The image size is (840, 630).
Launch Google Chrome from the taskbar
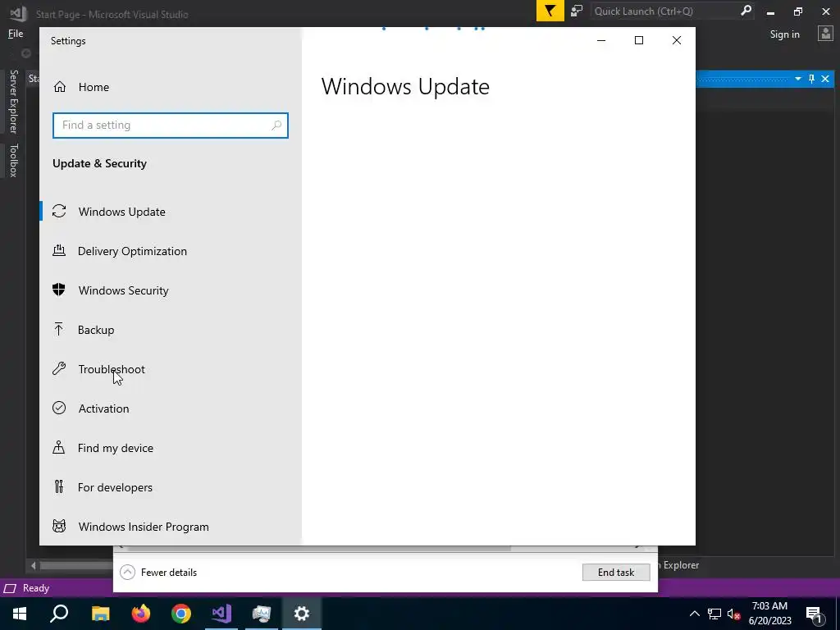coord(181,614)
